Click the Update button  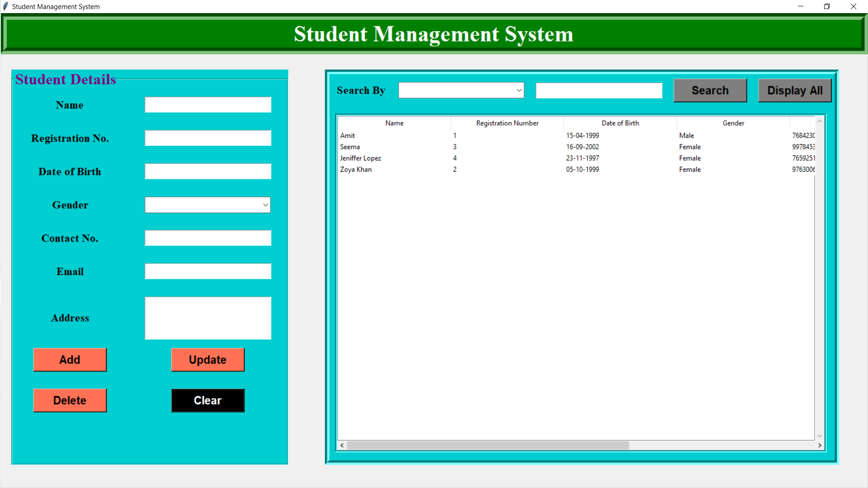208,360
